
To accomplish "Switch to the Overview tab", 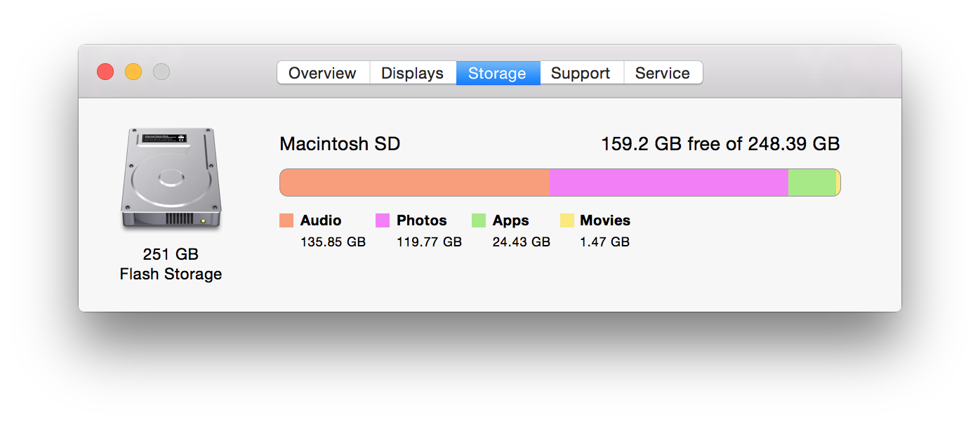I will (x=322, y=73).
